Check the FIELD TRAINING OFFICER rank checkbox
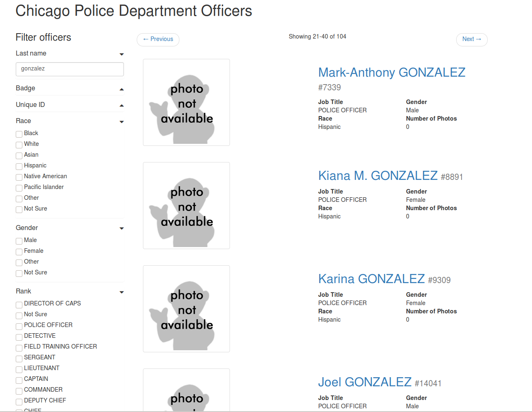This screenshot has height=412, width=532. click(19, 348)
